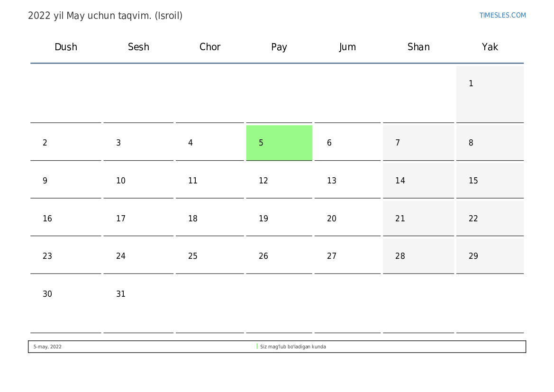
Task: Select the Shan weekday header
Action: coord(418,47)
